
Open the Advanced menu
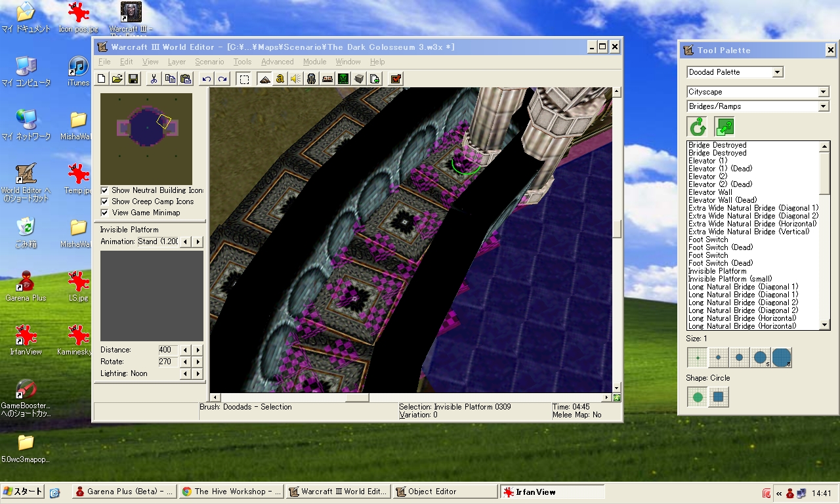pos(278,62)
